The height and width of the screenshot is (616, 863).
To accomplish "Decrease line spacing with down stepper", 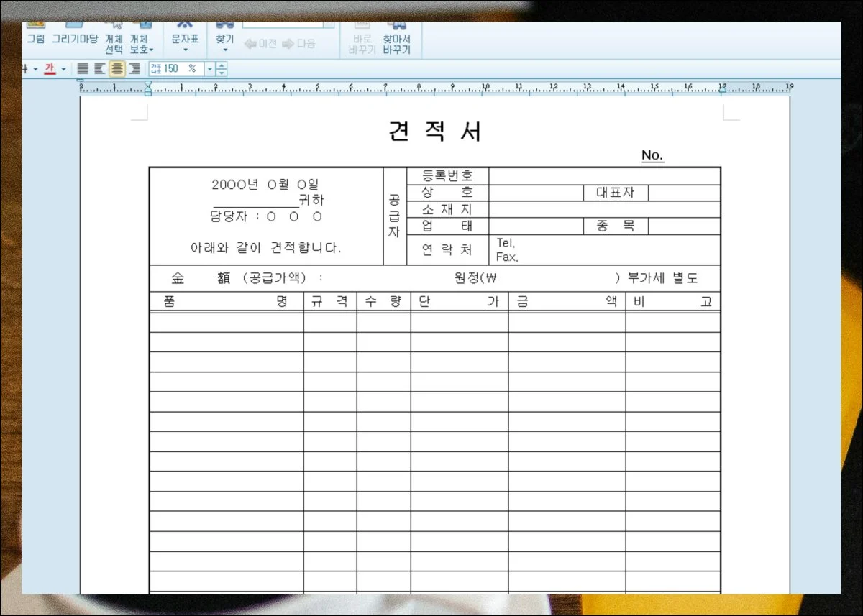I will click(222, 73).
